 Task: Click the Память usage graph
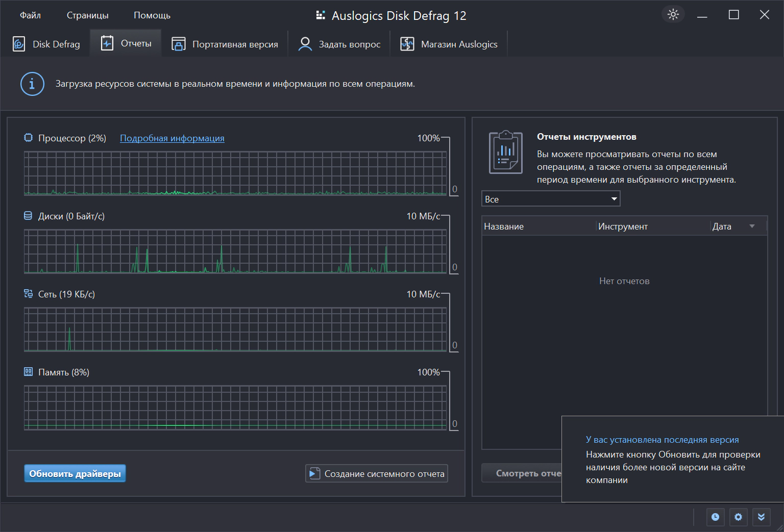(235, 408)
